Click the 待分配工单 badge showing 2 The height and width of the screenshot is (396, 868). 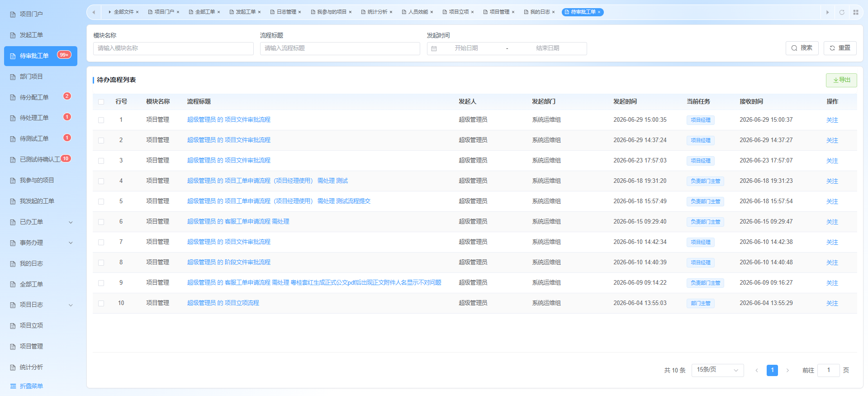(67, 96)
